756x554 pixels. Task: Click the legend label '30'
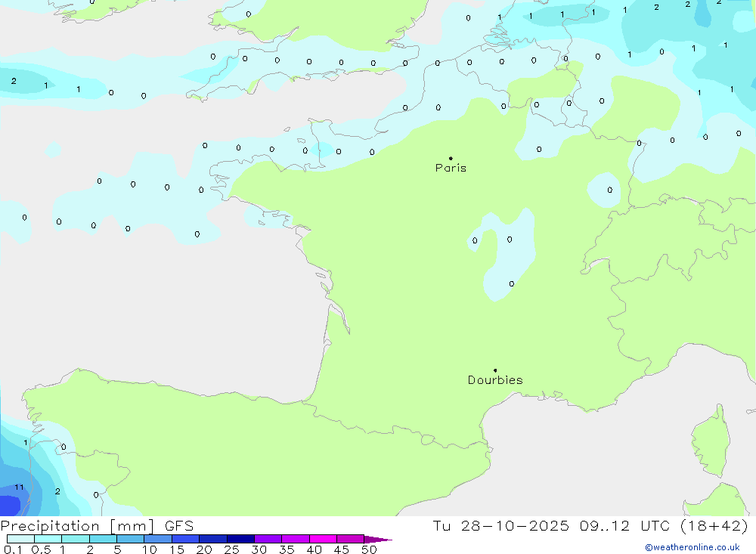click(x=259, y=549)
